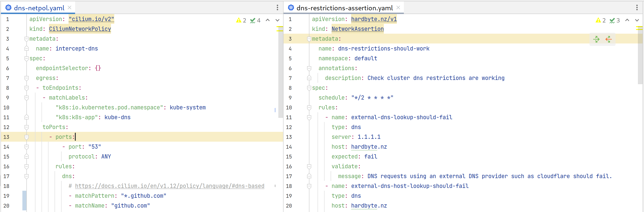
Task: Click the orange intention arrows icon on metadata line
Action: [x=608, y=39]
